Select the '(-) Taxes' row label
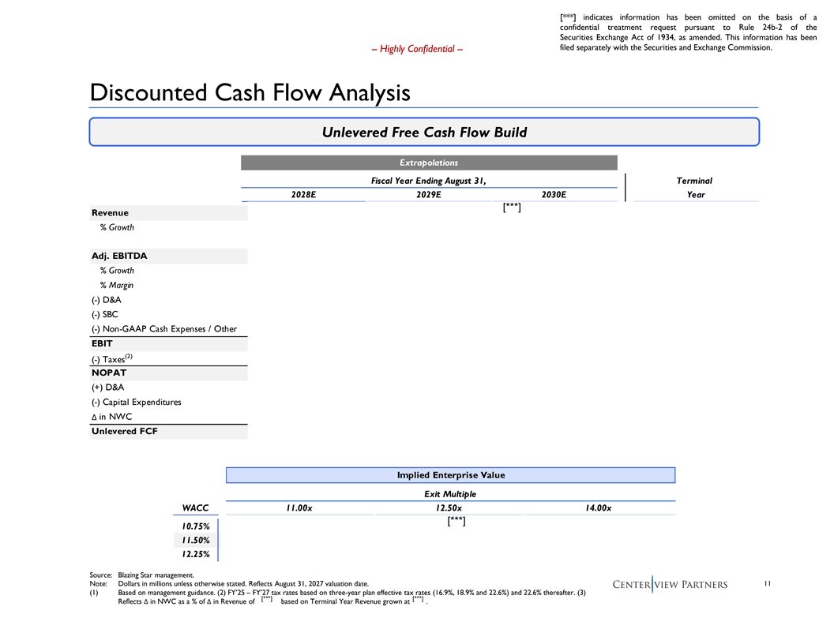 click(111, 358)
